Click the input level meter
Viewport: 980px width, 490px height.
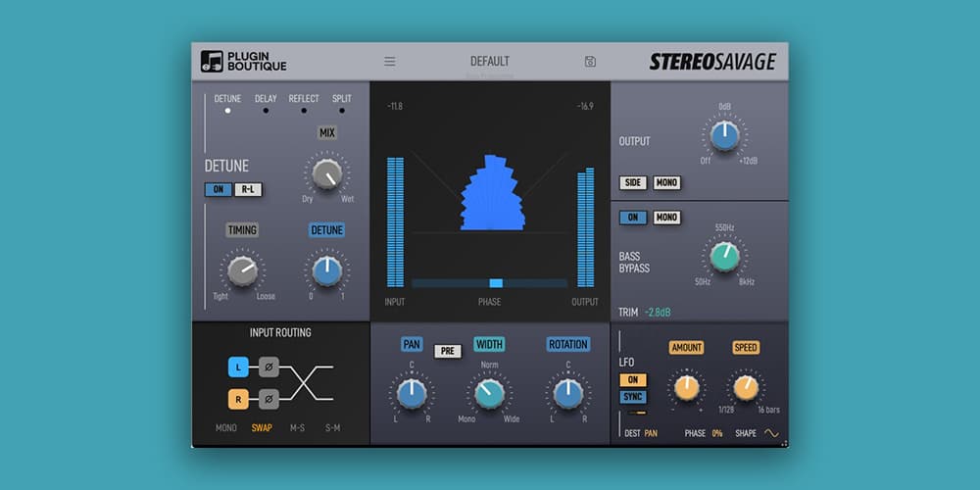pyautogui.click(x=395, y=221)
